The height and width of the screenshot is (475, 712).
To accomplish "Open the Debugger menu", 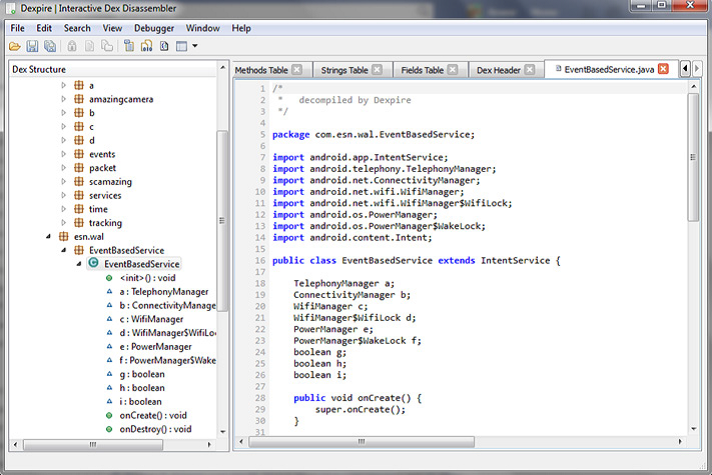I will click(x=154, y=28).
